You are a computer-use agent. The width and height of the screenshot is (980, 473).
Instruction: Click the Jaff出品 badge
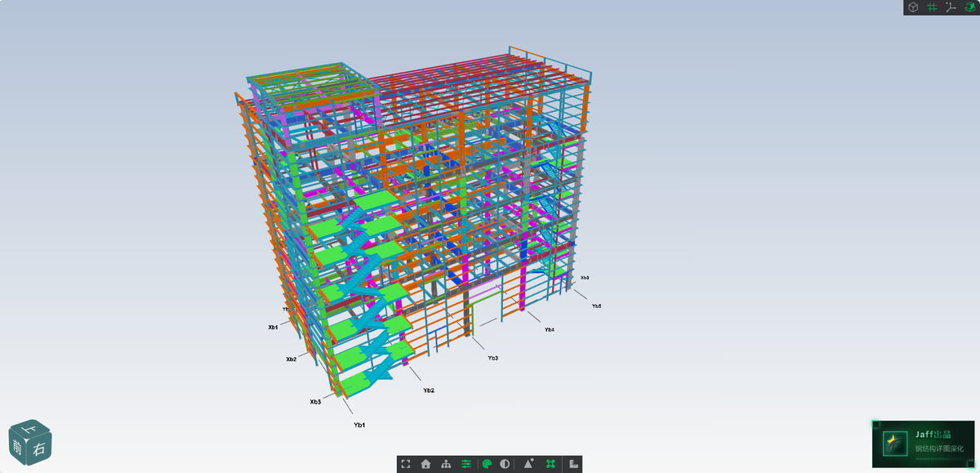tap(925, 444)
